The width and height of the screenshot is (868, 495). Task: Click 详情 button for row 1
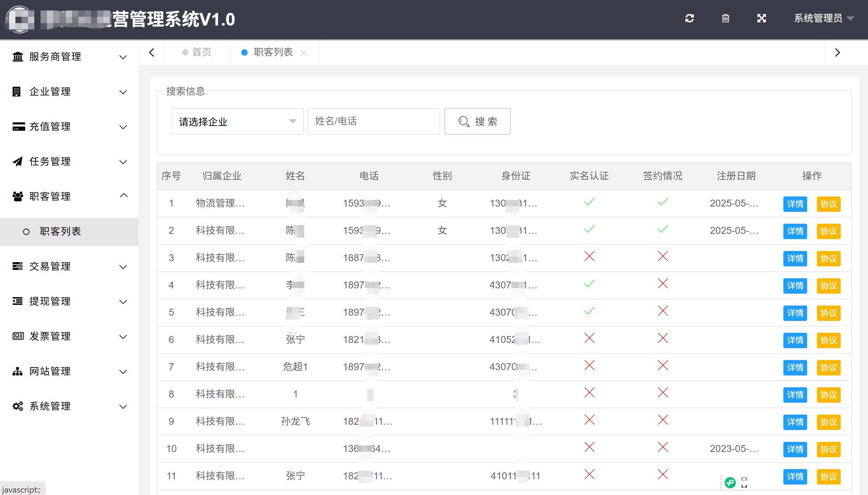[x=795, y=204]
